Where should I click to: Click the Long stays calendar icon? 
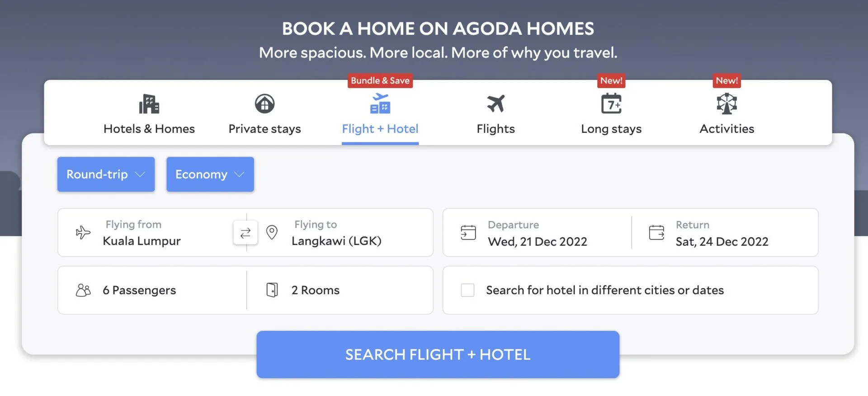tap(611, 104)
